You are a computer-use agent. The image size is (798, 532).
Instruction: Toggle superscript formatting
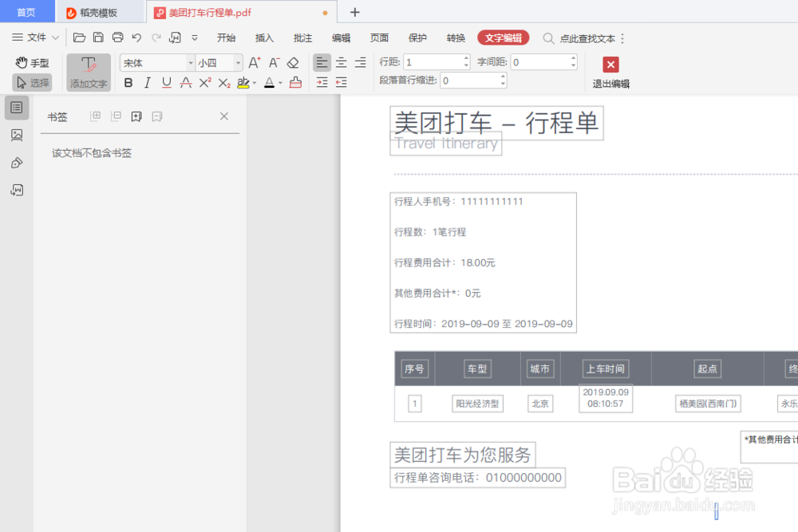(205, 82)
